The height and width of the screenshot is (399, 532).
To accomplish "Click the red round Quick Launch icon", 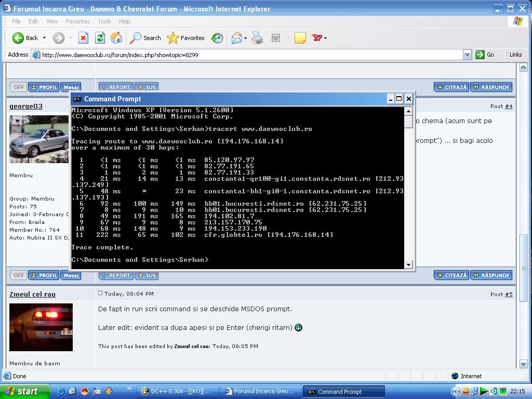I will 85,392.
